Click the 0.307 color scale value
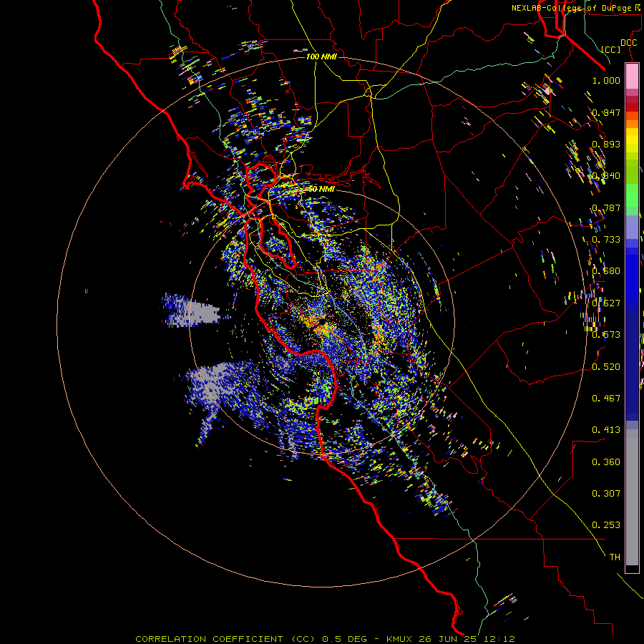644x644 pixels. (x=606, y=493)
